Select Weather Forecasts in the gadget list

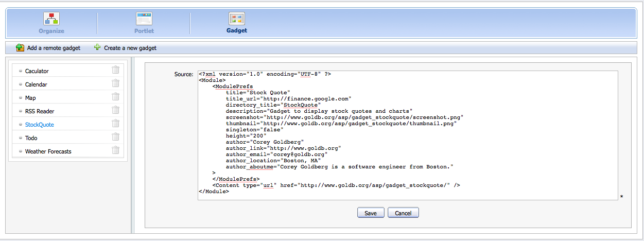coord(48,151)
